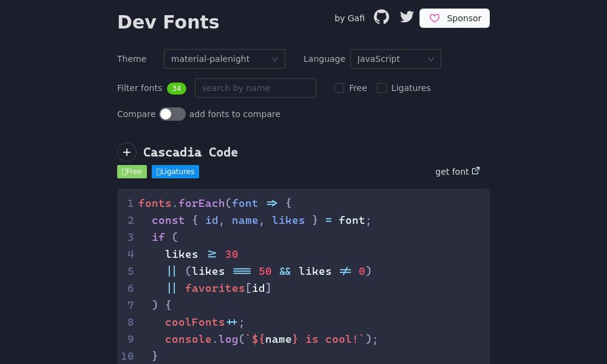Click the green 34 fonts count badge
Screen dimensions: 607x364
tap(177, 88)
